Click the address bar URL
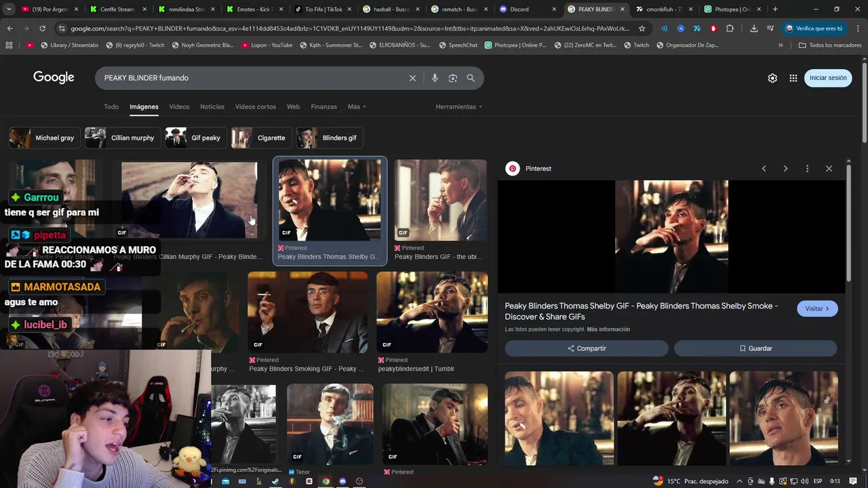 tap(349, 28)
